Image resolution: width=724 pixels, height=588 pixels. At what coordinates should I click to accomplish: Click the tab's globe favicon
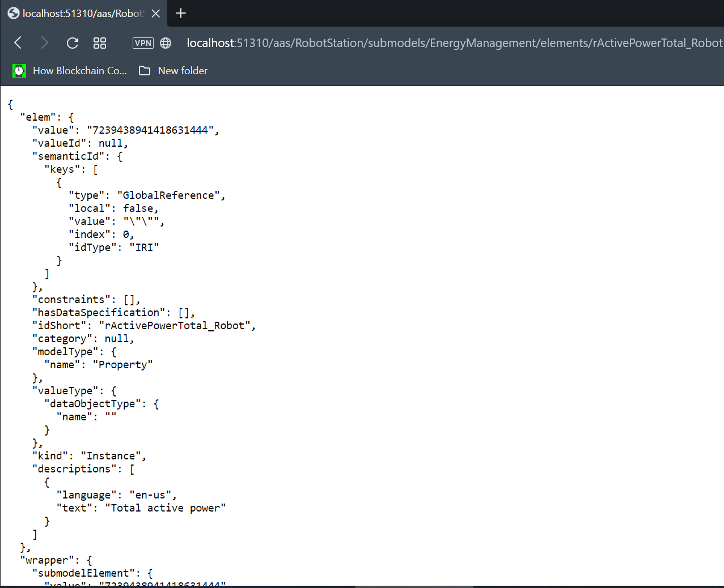click(14, 14)
